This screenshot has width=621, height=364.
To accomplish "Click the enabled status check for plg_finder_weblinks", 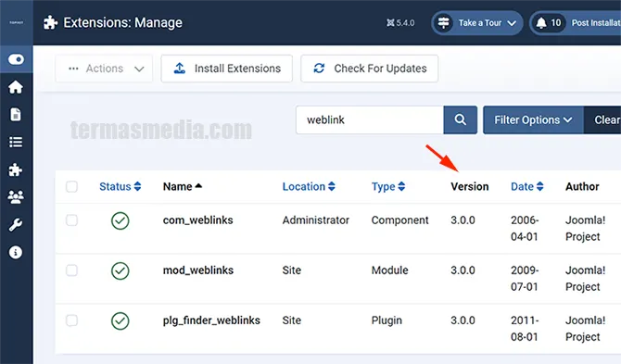I will click(120, 320).
